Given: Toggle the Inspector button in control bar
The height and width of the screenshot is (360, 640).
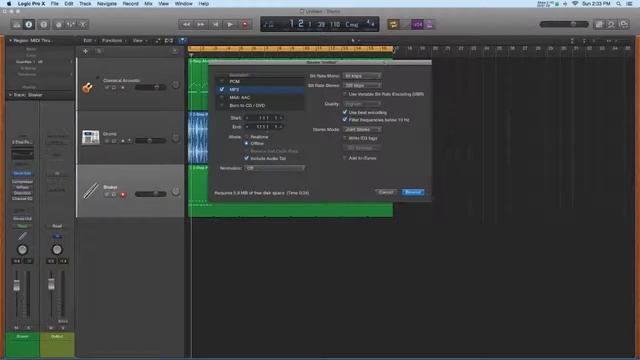Looking at the screenshot, I should pos(29,24).
